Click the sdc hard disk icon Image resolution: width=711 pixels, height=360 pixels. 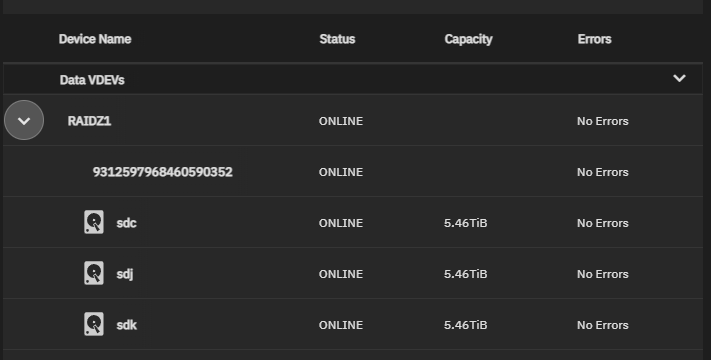(94, 222)
